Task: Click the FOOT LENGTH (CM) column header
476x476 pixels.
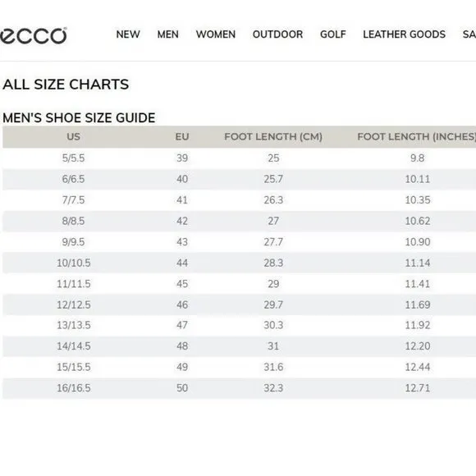Action: (x=273, y=136)
